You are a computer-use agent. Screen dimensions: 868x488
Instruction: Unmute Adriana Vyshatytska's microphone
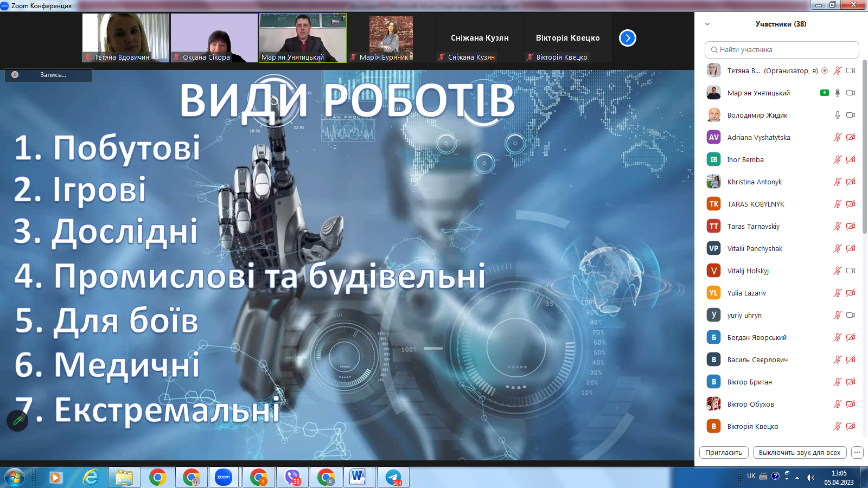(x=837, y=137)
